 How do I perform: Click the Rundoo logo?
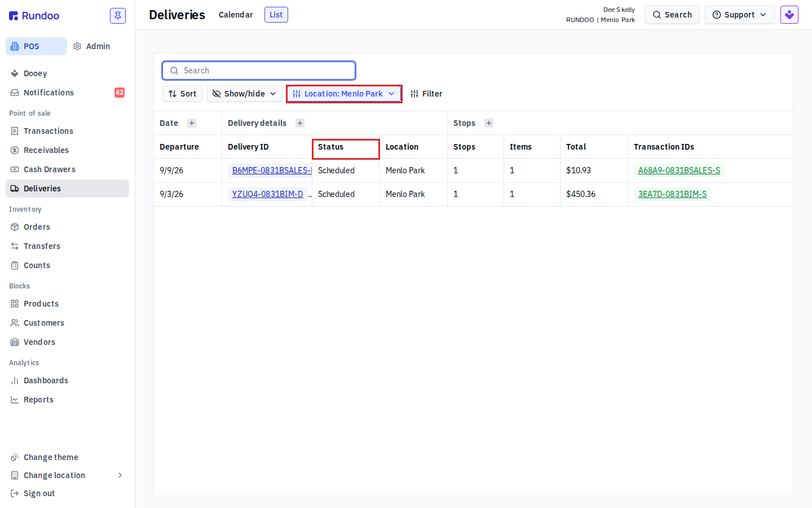pos(34,16)
